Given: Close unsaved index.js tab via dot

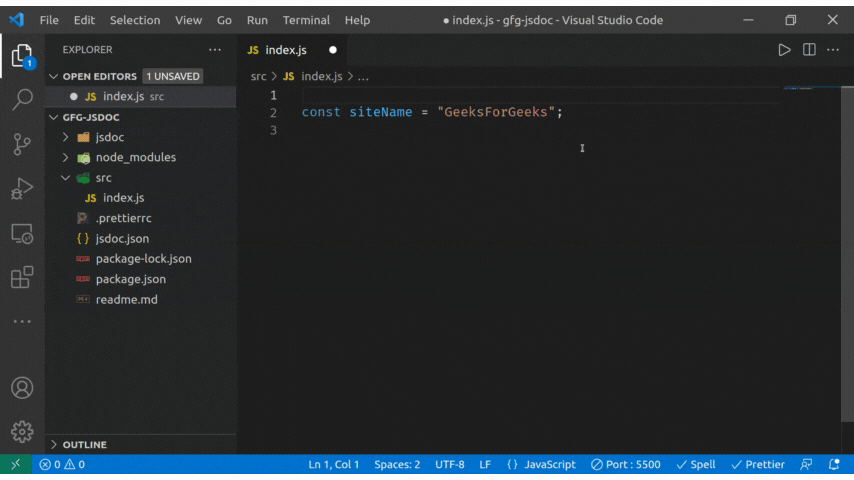Looking at the screenshot, I should [x=333, y=50].
